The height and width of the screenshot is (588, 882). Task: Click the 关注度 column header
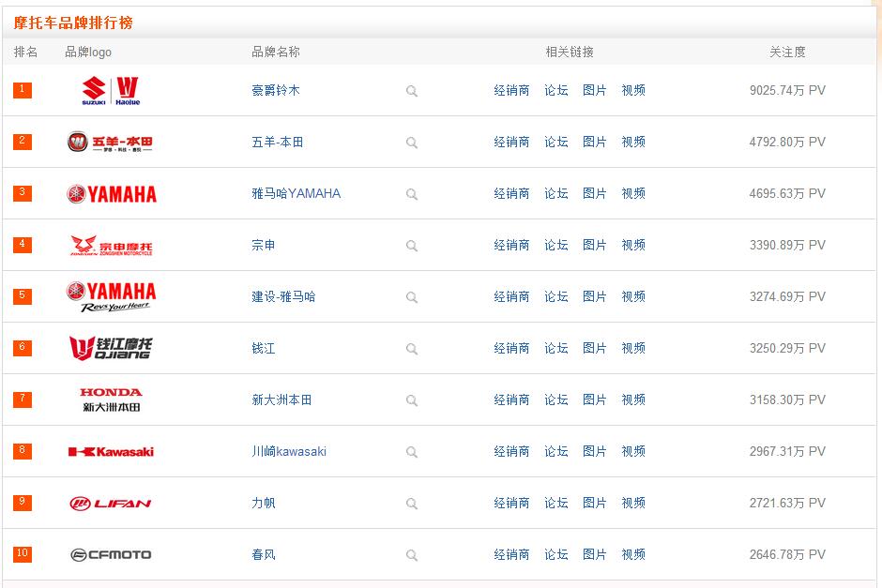click(787, 53)
